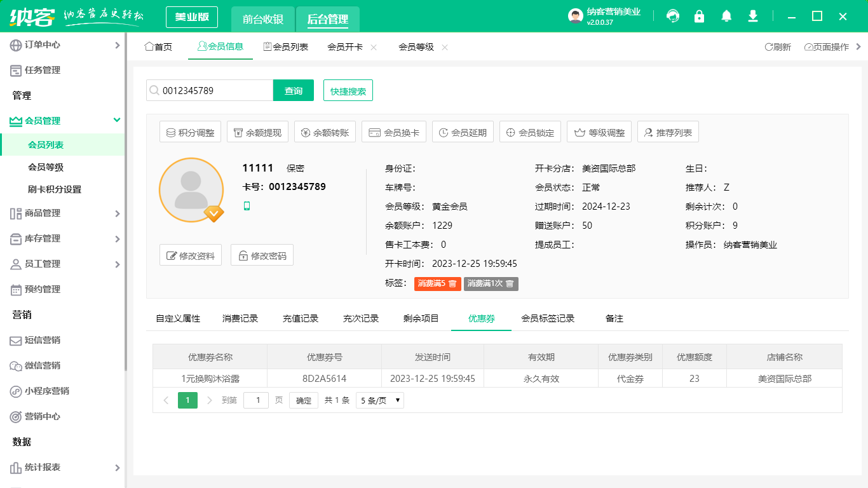Close the 会员等级 tab
868x488 pixels.
pos(445,47)
